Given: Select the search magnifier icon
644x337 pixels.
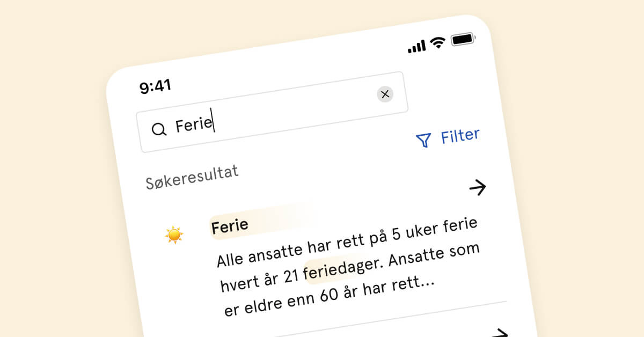Looking at the screenshot, I should click(159, 129).
